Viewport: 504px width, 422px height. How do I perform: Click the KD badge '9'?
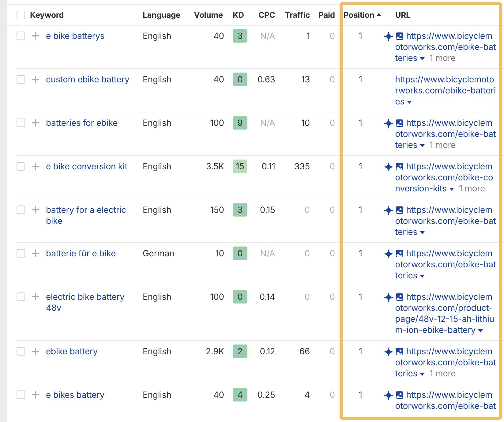[x=240, y=123]
